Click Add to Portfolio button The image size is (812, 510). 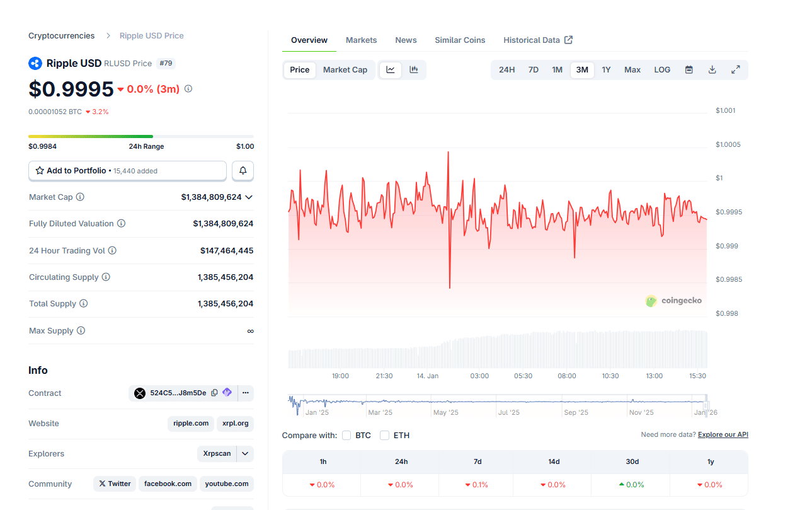pyautogui.click(x=127, y=171)
